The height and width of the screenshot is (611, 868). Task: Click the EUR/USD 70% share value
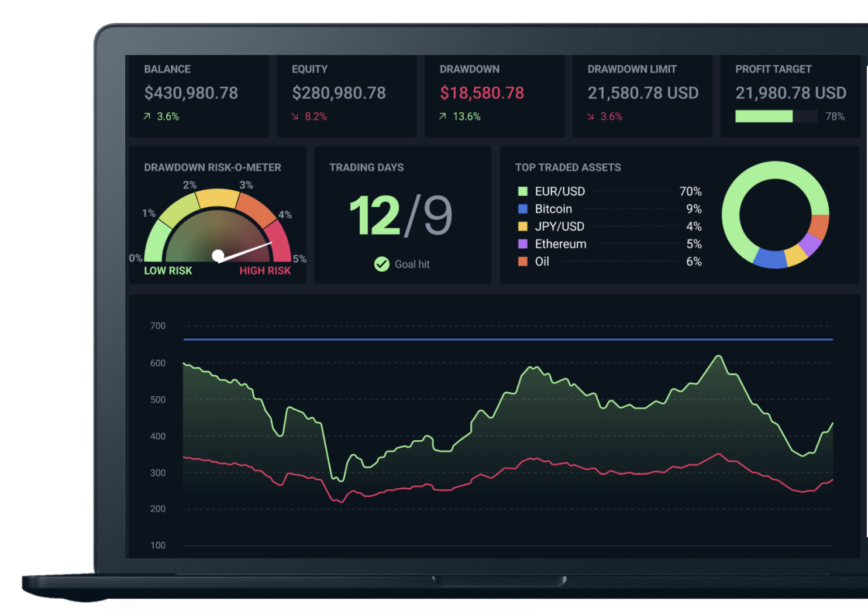(690, 191)
